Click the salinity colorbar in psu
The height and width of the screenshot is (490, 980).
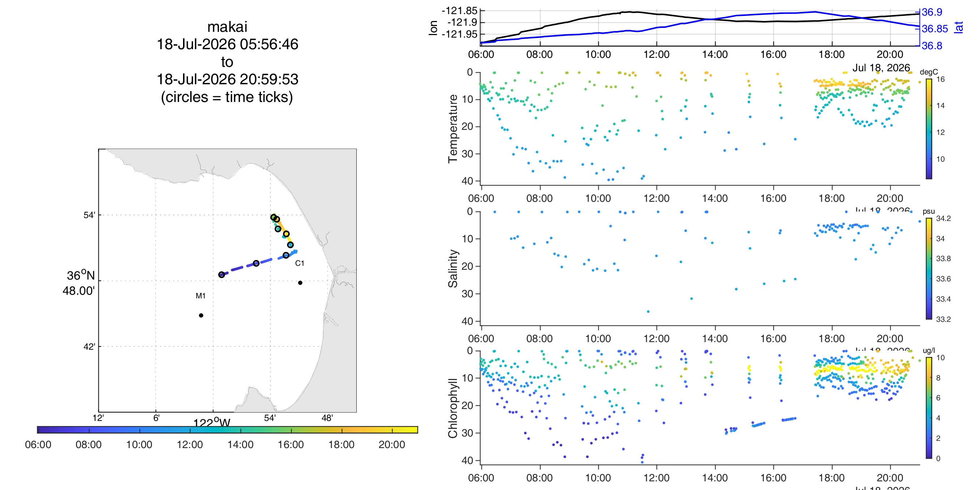[929, 269]
